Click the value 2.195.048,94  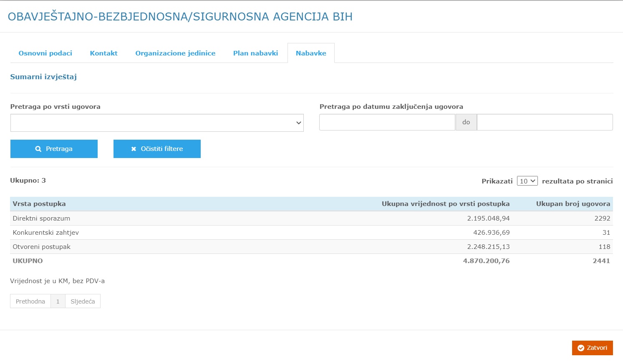click(x=488, y=218)
